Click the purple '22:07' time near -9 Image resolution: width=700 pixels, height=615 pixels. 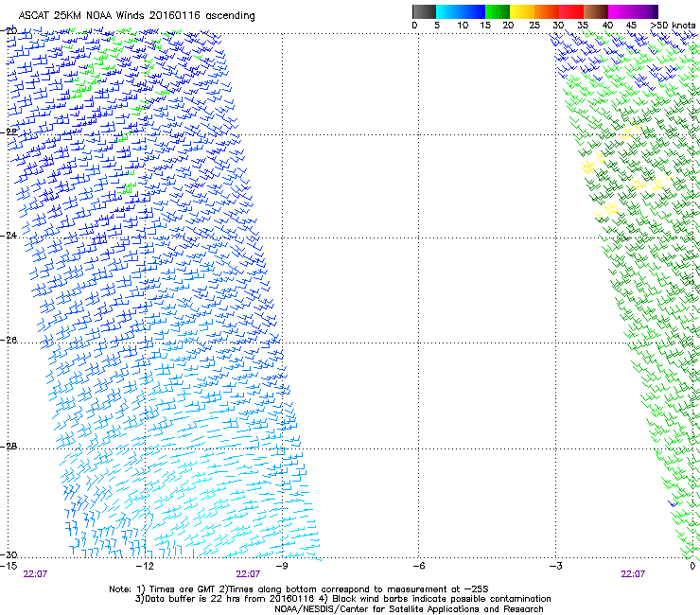point(248,574)
